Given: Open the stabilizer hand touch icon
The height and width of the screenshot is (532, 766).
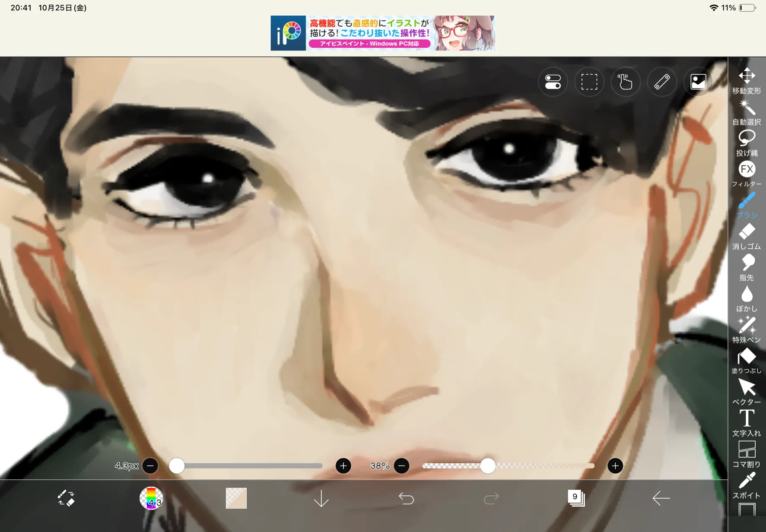Looking at the screenshot, I should point(625,82).
